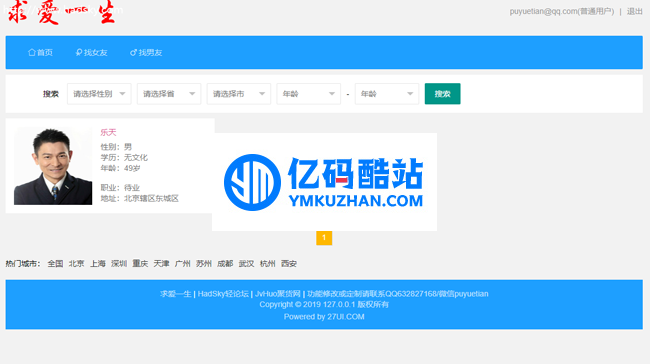The height and width of the screenshot is (364, 650).
Task: Open the 找女友 menu item
Action: point(91,52)
